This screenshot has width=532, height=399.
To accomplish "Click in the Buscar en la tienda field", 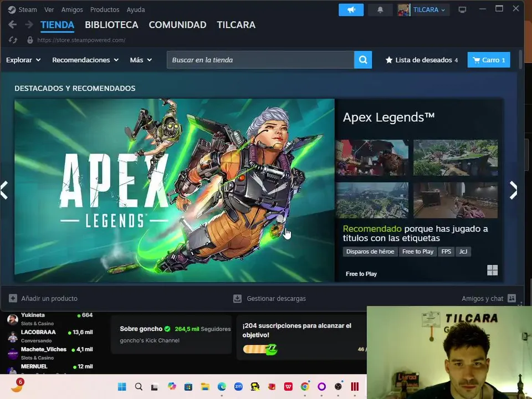I will pos(260,60).
